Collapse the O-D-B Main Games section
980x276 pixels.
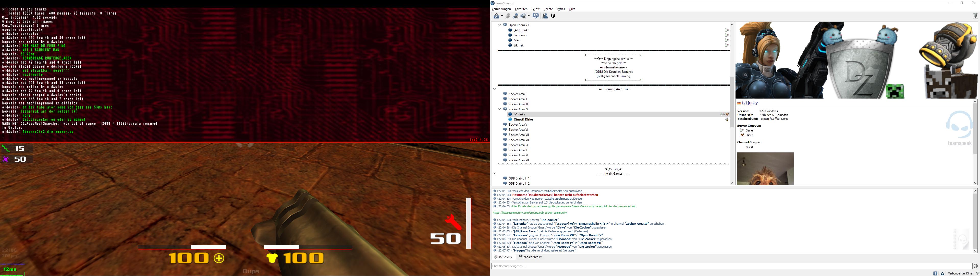[x=495, y=174]
